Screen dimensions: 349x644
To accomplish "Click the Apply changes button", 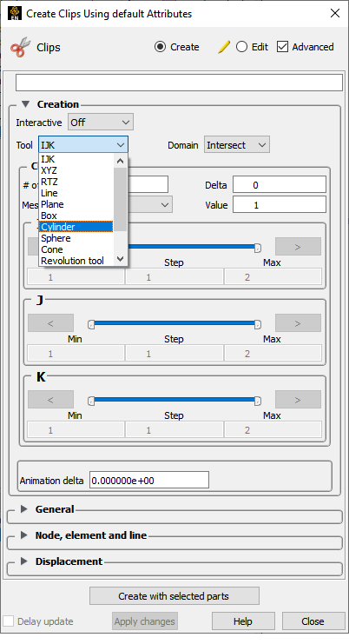I will (x=144, y=621).
